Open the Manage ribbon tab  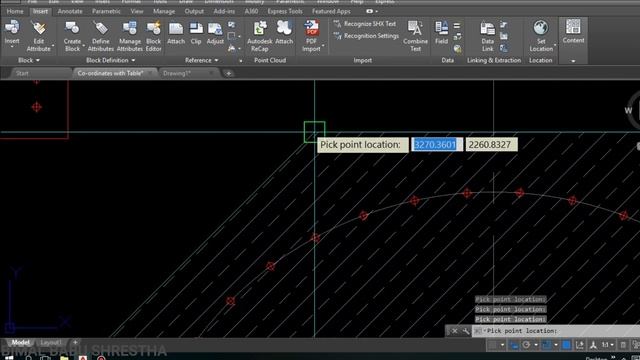[x=164, y=11]
